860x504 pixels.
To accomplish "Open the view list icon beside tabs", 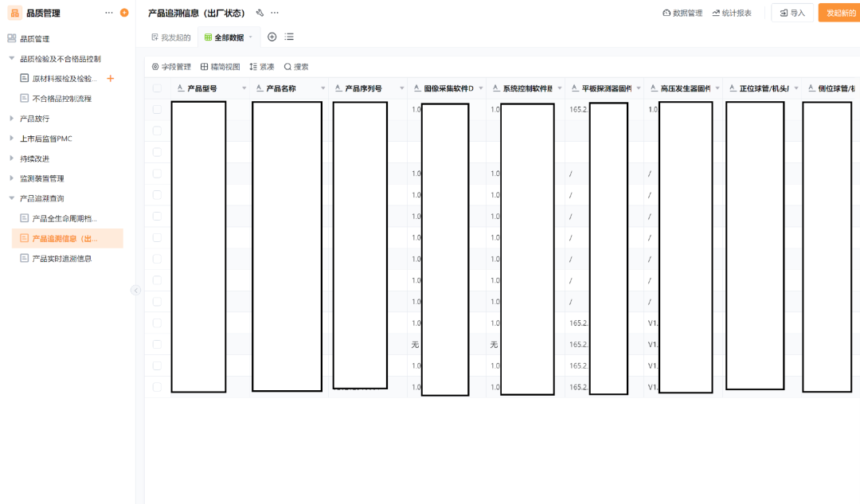I will (289, 37).
